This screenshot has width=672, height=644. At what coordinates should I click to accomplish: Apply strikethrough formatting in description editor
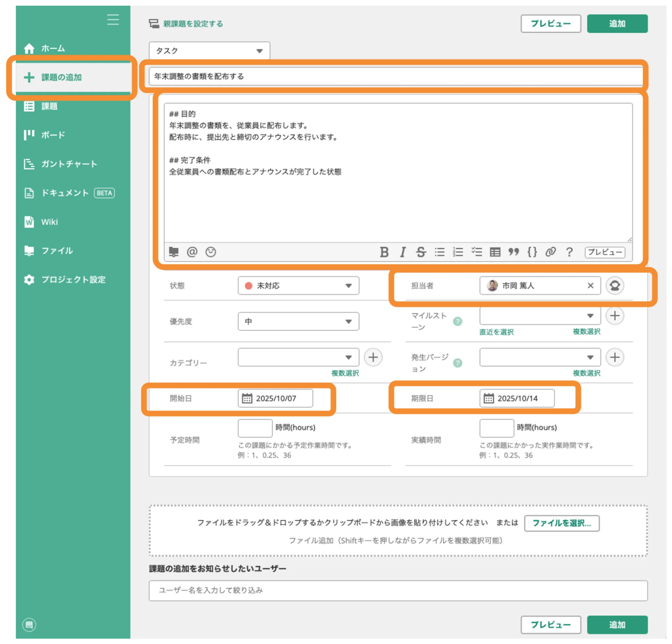pos(421,252)
